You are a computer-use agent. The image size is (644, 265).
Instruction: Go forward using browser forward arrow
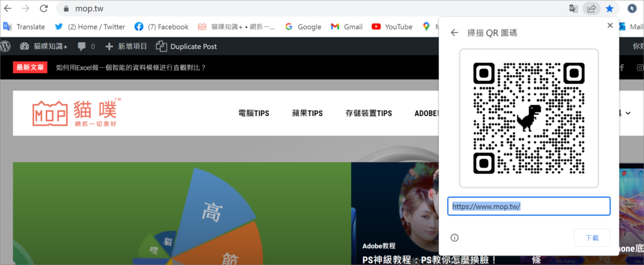click(x=25, y=9)
